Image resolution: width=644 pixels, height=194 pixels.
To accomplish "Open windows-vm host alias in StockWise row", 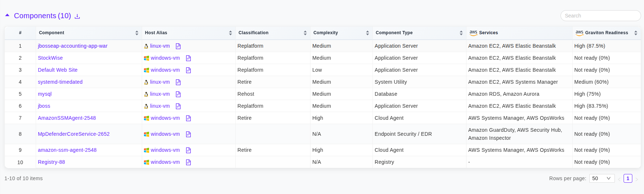I will tap(165, 58).
